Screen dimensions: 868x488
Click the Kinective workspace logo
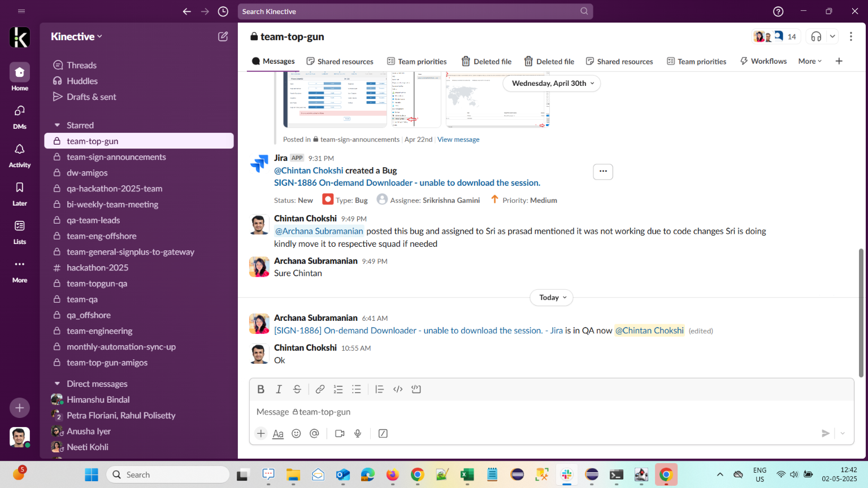(20, 37)
